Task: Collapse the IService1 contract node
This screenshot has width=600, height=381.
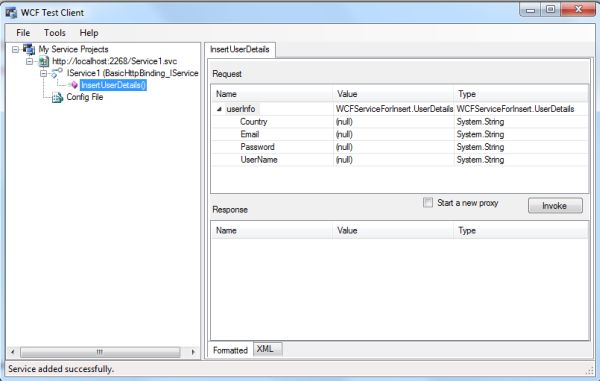Action: [44, 73]
